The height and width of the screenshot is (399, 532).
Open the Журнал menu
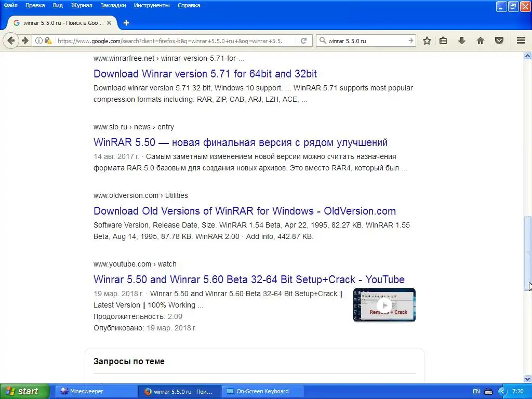tap(82, 5)
